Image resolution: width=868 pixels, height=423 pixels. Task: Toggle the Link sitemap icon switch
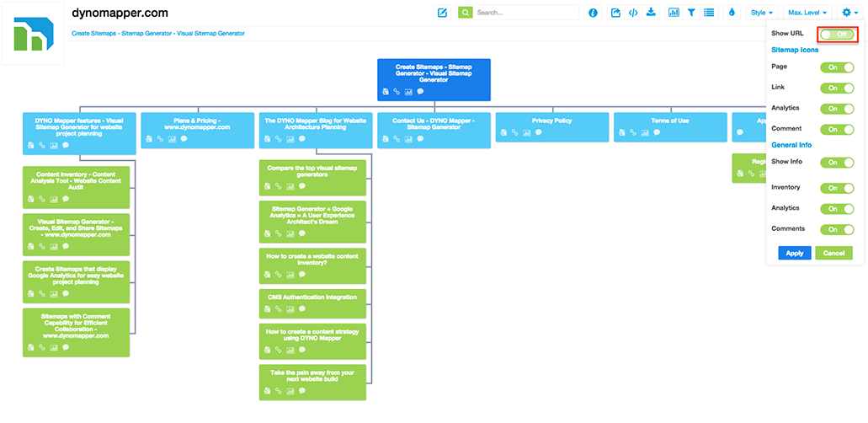837,88
